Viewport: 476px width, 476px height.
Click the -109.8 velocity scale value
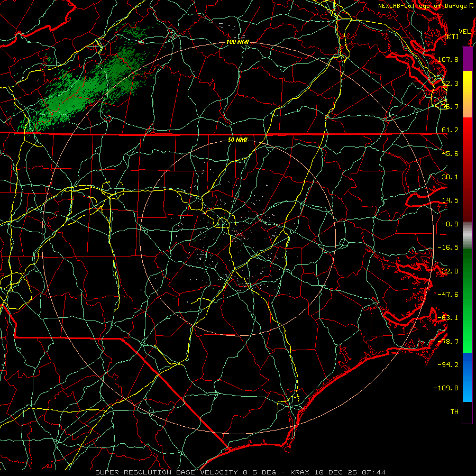pyautogui.click(x=446, y=388)
